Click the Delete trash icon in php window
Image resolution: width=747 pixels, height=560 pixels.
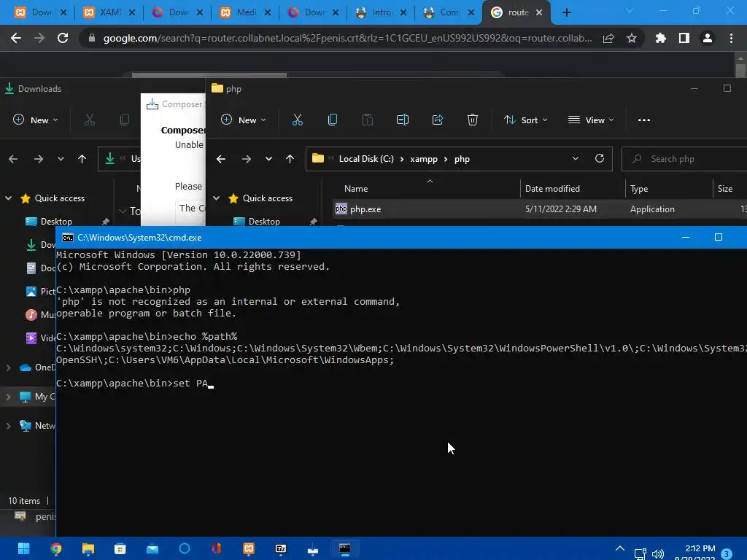(473, 120)
